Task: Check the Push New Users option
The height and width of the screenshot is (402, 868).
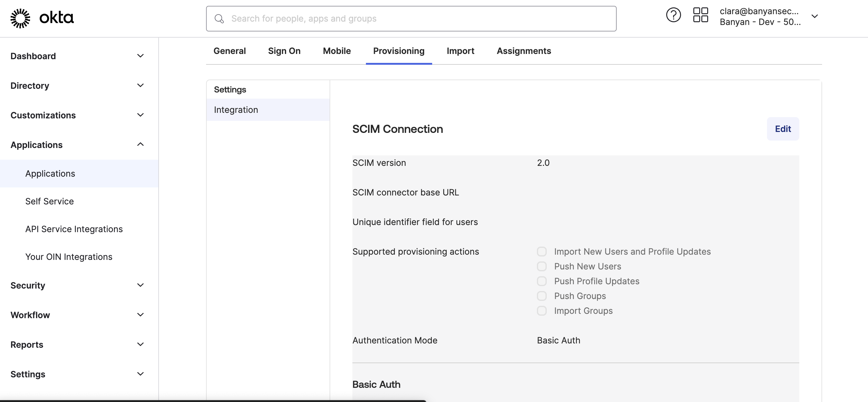Action: click(x=541, y=266)
